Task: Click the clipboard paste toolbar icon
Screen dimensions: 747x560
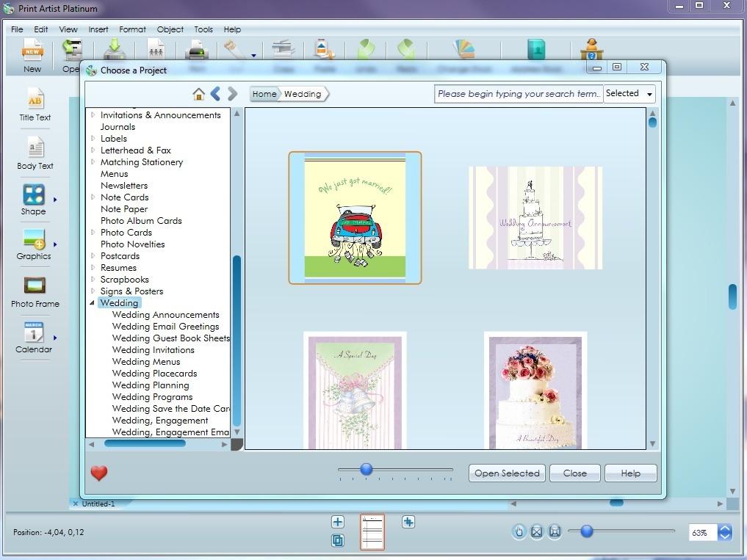Action: click(x=324, y=49)
